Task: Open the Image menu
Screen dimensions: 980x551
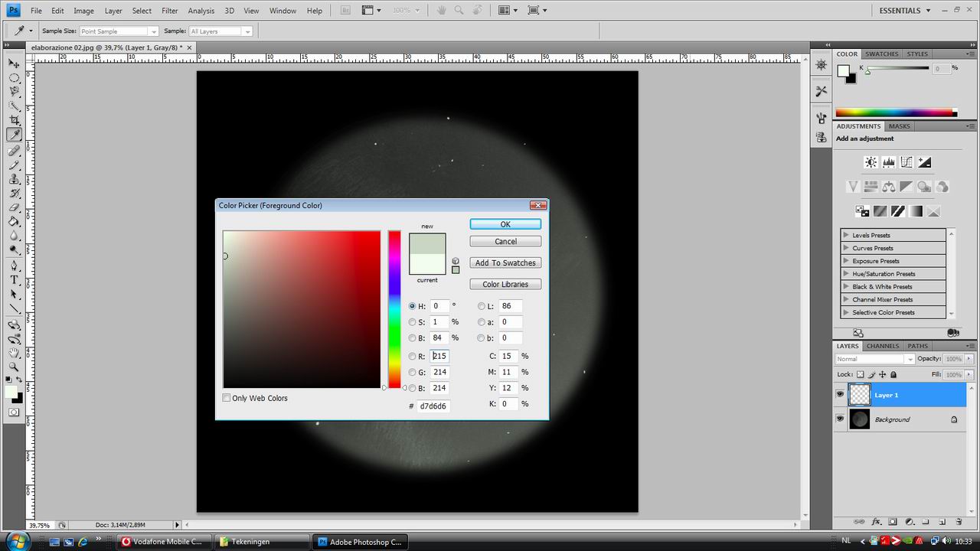Action: tap(83, 11)
